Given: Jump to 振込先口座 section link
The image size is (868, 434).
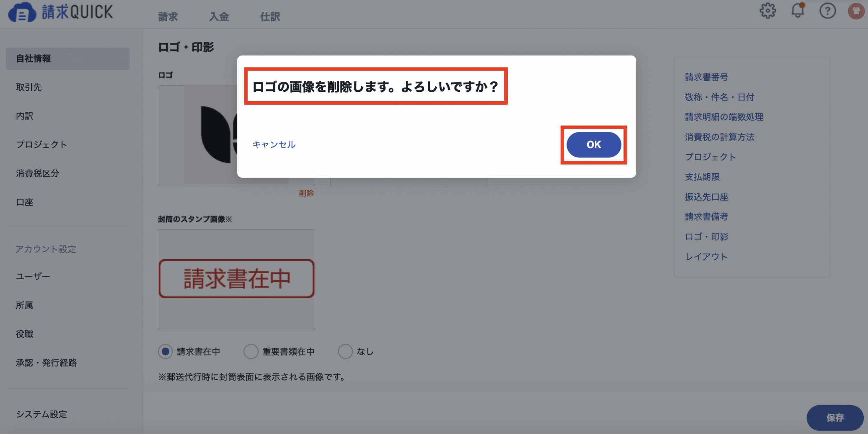Looking at the screenshot, I should [x=707, y=197].
